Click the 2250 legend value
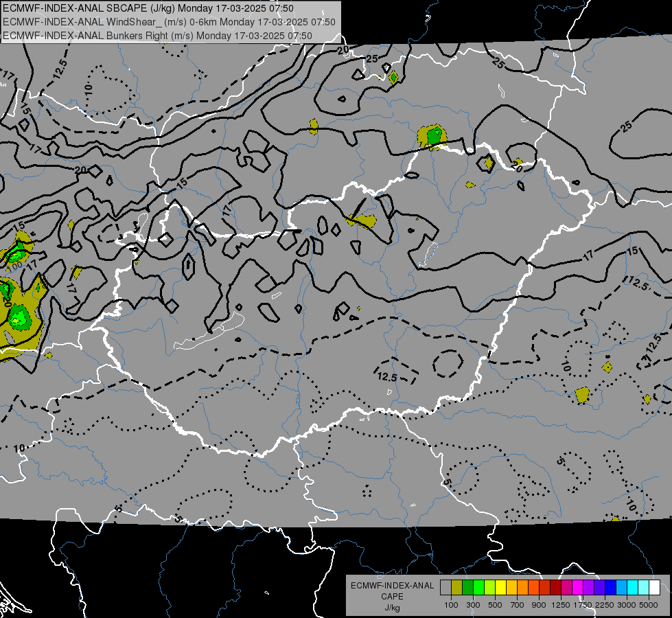This screenshot has width=672, height=618. tap(604, 605)
